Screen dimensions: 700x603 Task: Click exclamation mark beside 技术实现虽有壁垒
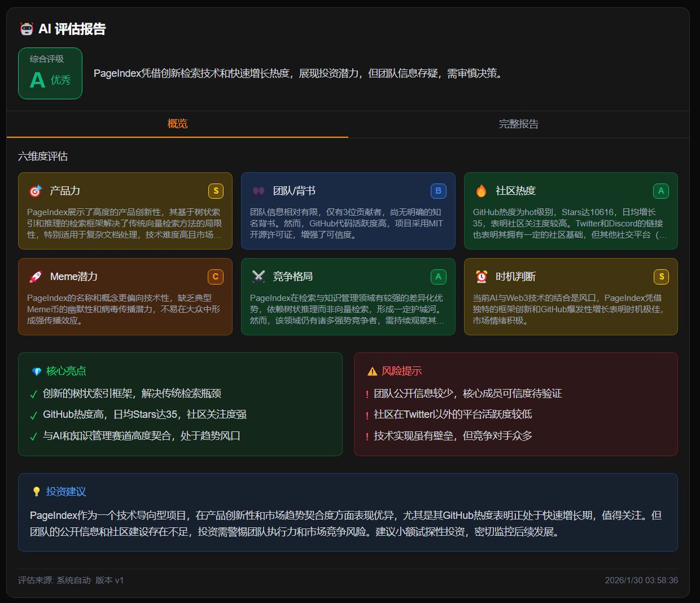[x=367, y=436]
